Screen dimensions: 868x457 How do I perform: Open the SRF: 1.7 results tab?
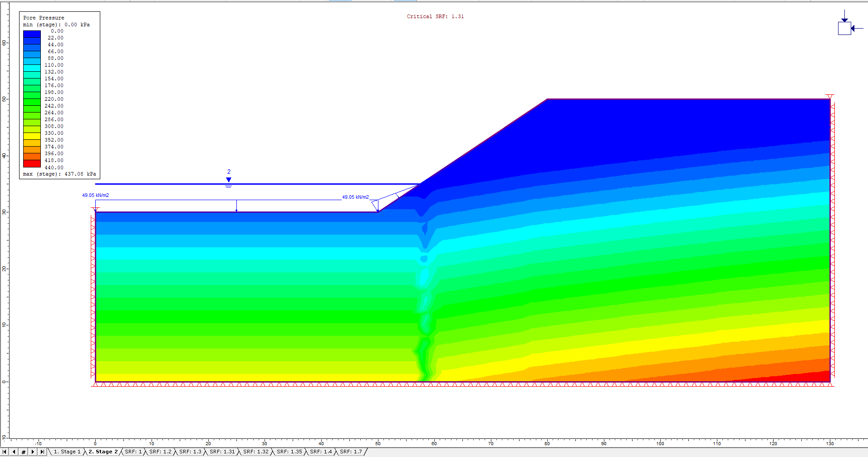[350, 452]
